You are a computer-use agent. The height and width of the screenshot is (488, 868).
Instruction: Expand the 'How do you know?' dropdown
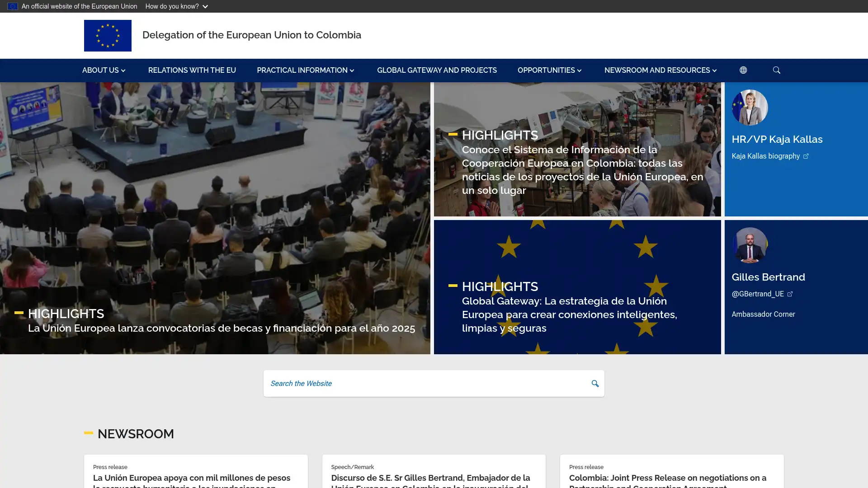[176, 6]
